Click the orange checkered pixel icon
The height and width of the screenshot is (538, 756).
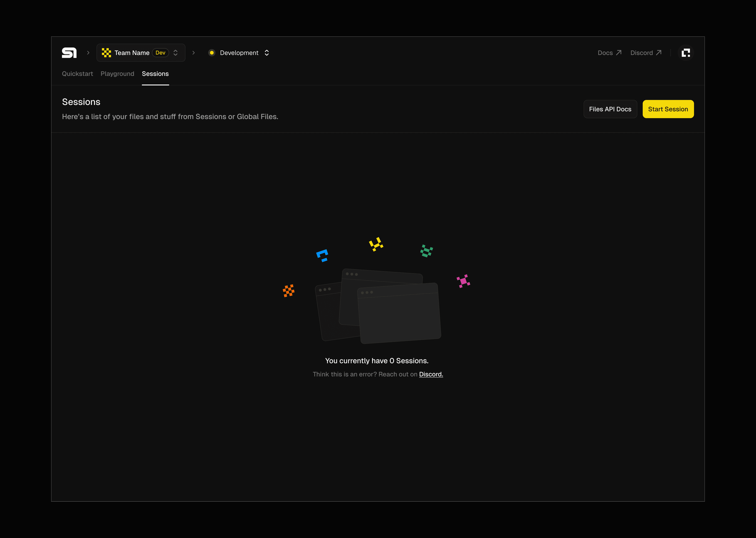(289, 291)
